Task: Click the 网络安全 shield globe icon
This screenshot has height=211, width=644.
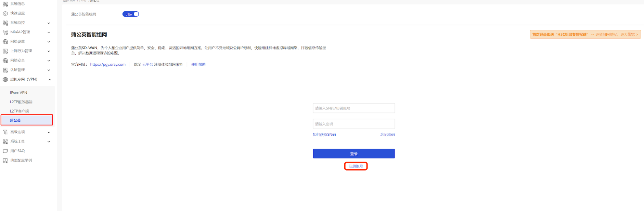Action: coord(5,61)
